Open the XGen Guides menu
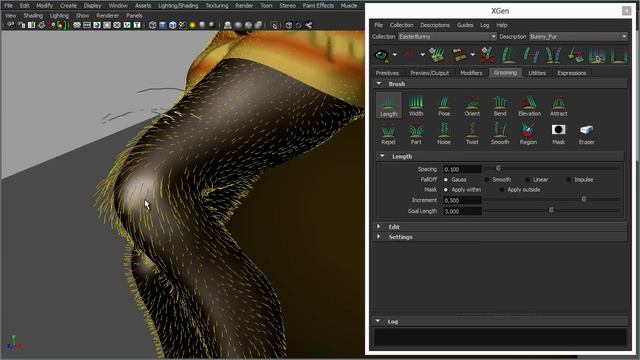 click(465, 25)
